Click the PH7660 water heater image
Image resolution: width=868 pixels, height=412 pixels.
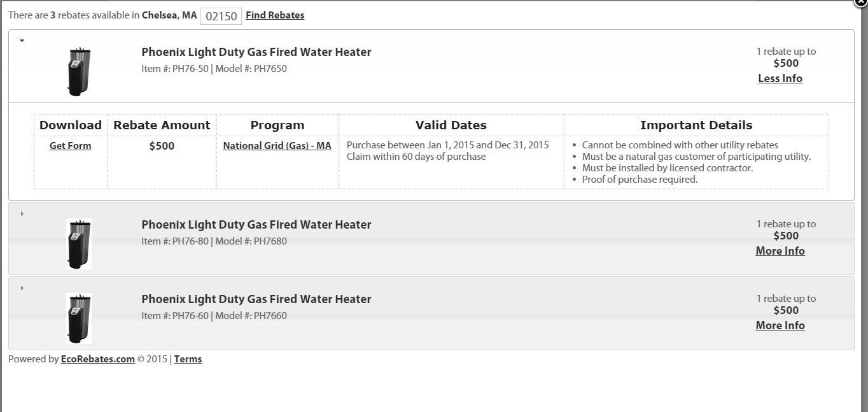(x=79, y=318)
